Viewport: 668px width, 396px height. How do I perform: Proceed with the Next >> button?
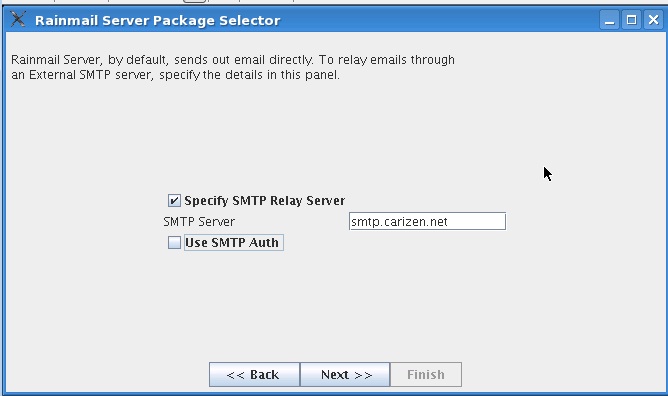click(345, 375)
